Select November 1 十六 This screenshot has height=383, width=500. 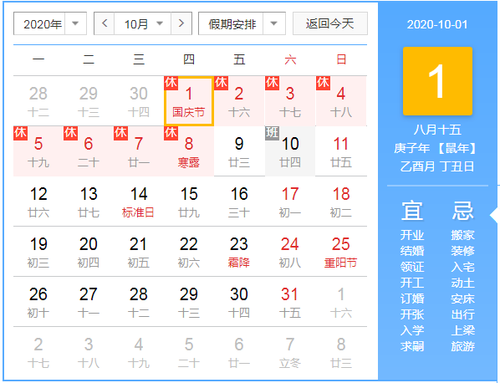[341, 302]
